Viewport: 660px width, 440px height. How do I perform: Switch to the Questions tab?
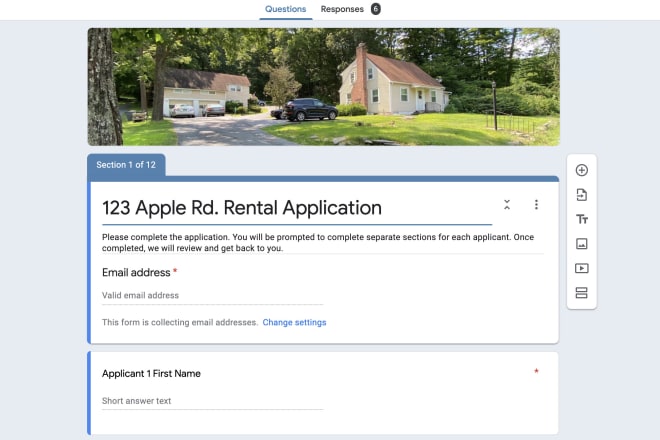tap(285, 9)
